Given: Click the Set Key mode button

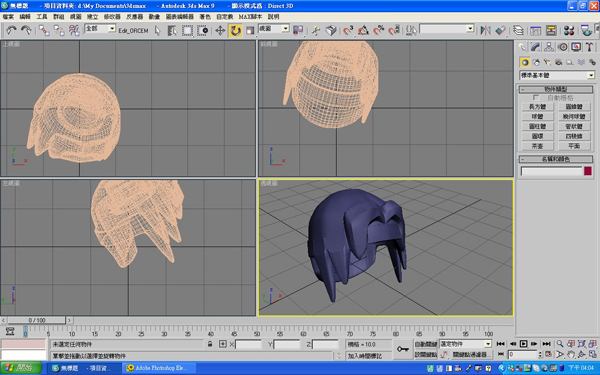Looking at the screenshot, I should [x=426, y=354].
